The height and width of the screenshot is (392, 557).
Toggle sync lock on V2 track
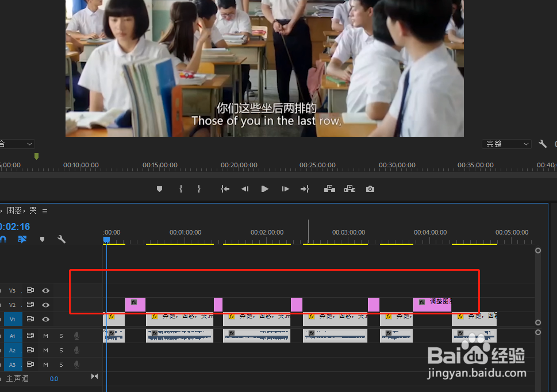pyautogui.click(x=30, y=304)
